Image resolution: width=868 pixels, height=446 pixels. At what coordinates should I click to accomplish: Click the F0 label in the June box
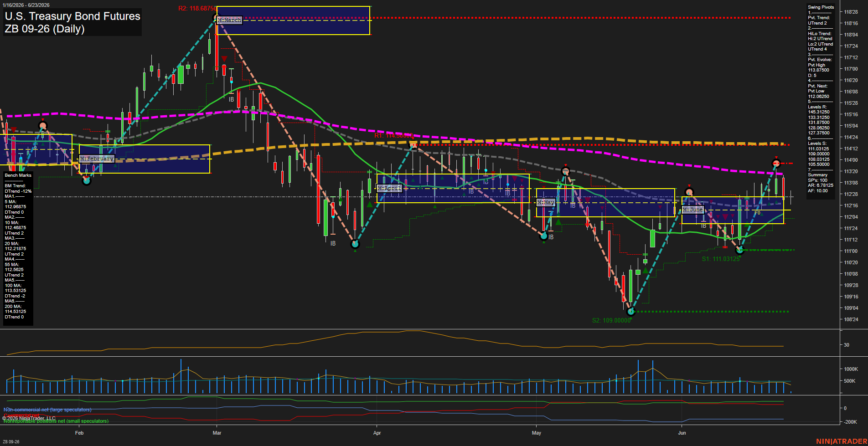[757, 213]
